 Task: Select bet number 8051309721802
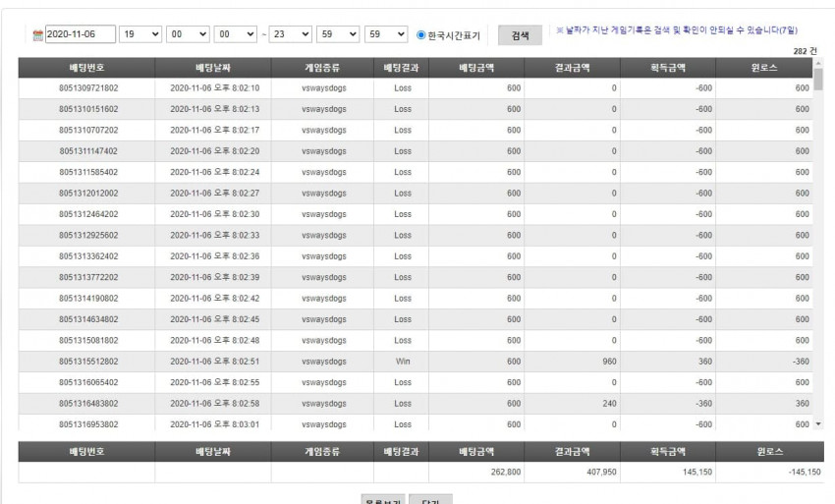[88, 87]
